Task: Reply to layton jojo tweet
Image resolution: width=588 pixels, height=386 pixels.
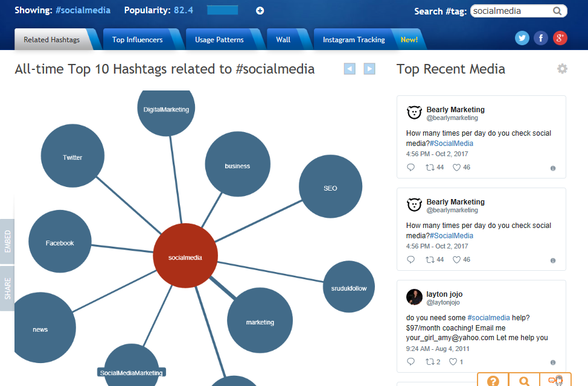Action: (x=411, y=361)
